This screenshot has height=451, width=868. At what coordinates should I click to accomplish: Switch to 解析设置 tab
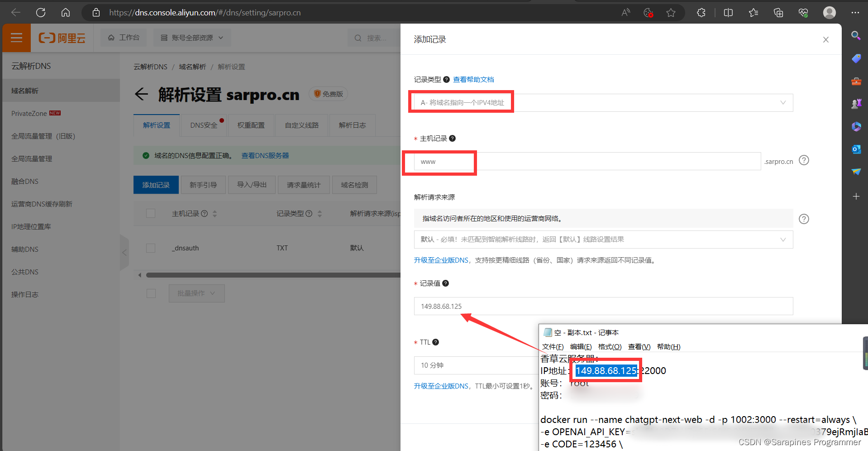click(157, 125)
